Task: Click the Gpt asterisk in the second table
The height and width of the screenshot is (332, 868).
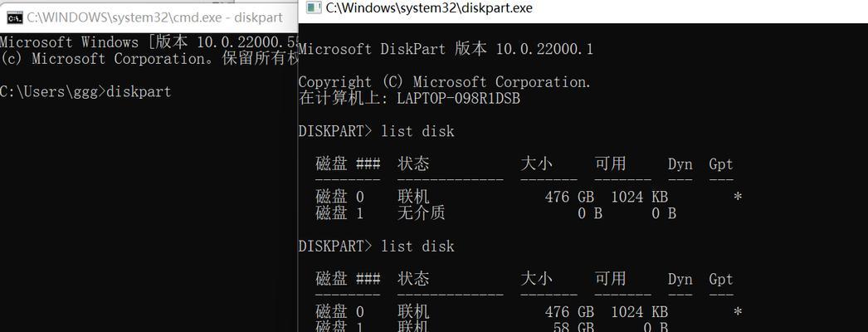Action: pyautogui.click(x=738, y=311)
